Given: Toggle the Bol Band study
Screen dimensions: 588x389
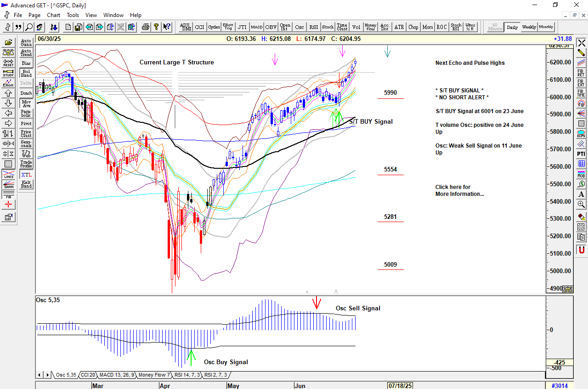Looking at the screenshot, I should pyautogui.click(x=26, y=73).
